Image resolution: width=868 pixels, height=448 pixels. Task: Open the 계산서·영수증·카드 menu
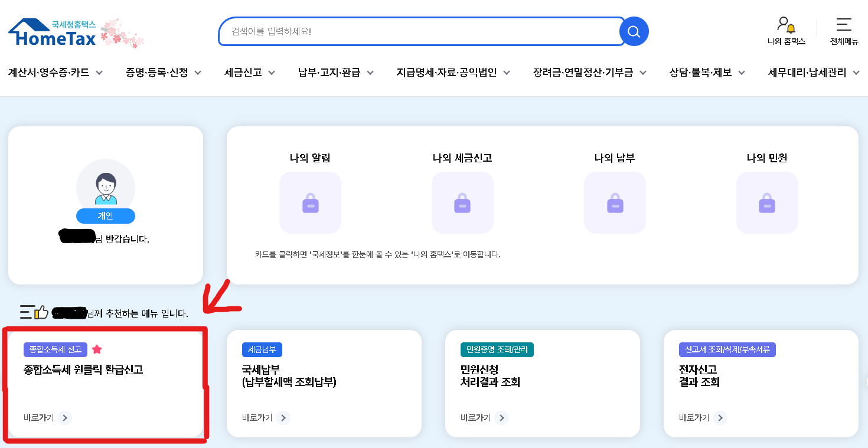56,73
